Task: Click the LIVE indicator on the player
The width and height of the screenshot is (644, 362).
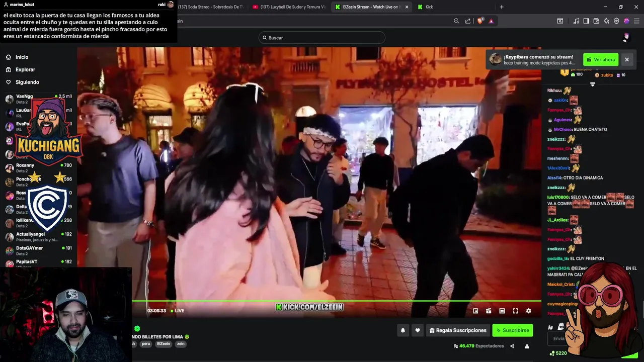Action: coord(178,311)
